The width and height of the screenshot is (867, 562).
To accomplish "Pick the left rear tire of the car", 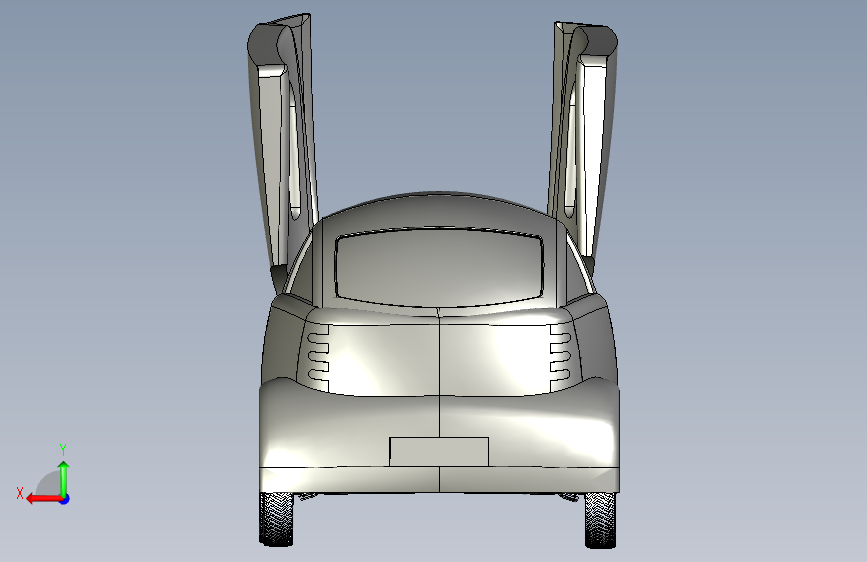I will tap(276, 519).
